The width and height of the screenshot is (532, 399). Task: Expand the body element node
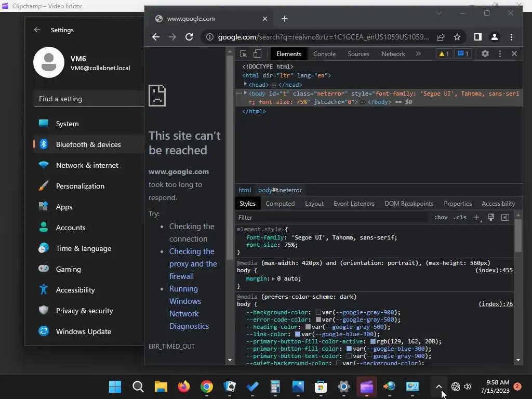coord(245,93)
